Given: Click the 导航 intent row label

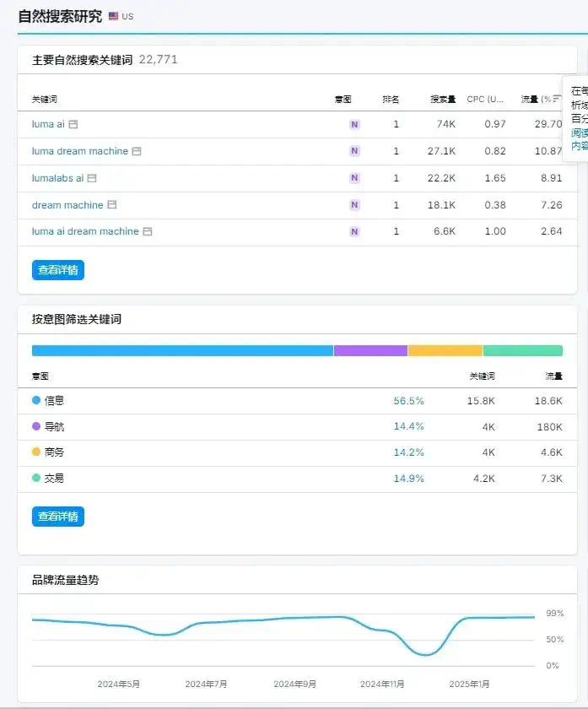Looking at the screenshot, I should coord(54,426).
